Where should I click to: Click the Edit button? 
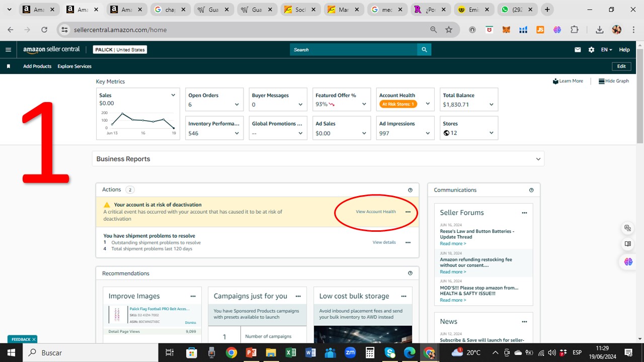coord(621,66)
